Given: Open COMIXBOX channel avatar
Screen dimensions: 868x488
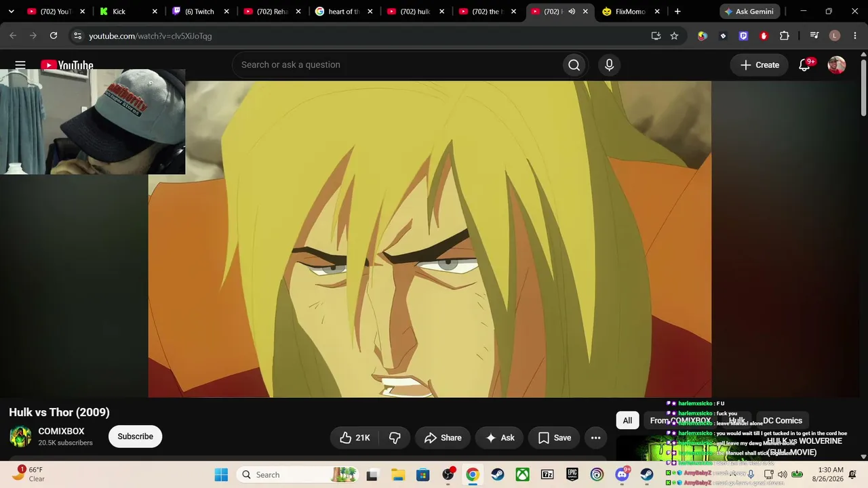Looking at the screenshot, I should (x=20, y=436).
